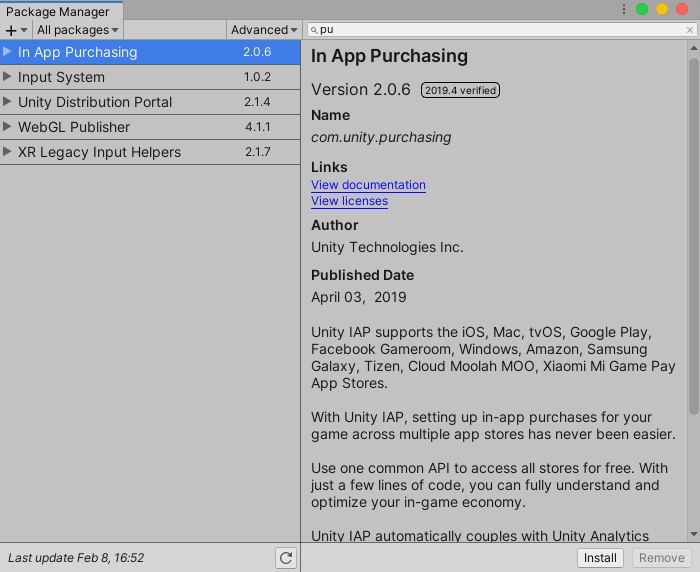Viewport: 700px width, 572px height.
Task: Expand WebGL Publisher versions arrow
Action: click(7, 126)
